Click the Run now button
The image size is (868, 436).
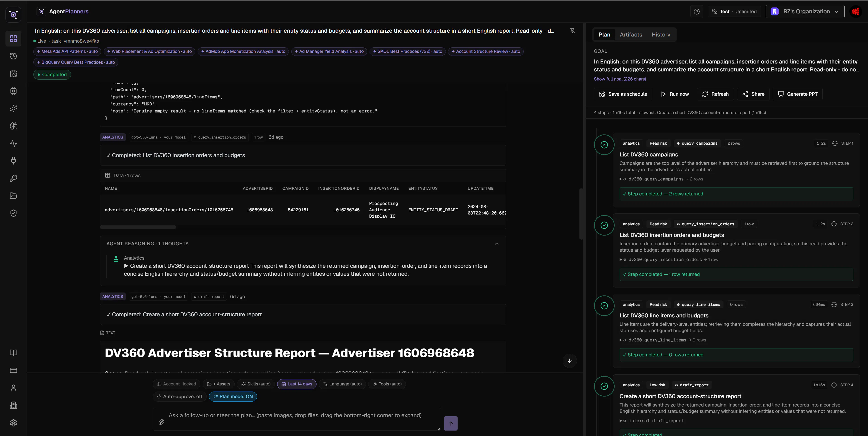point(675,94)
